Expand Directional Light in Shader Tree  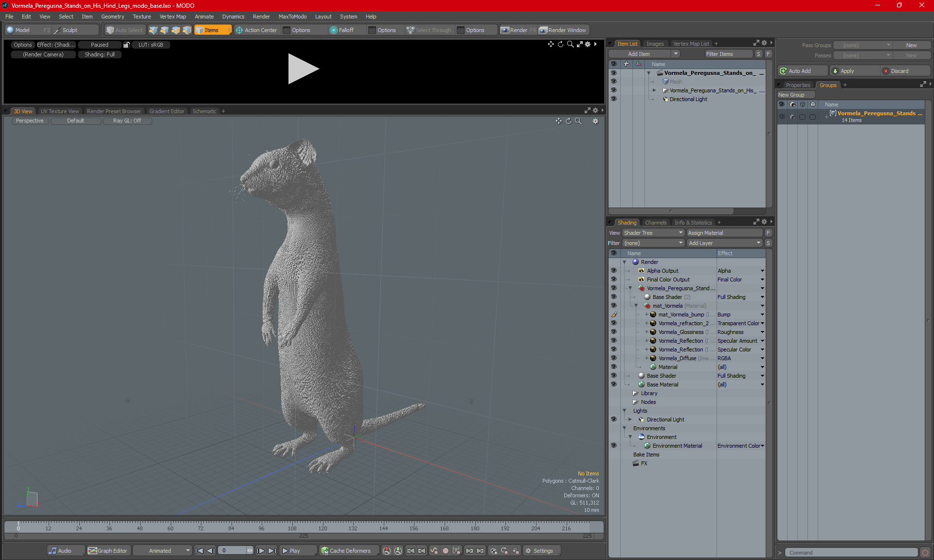click(630, 420)
